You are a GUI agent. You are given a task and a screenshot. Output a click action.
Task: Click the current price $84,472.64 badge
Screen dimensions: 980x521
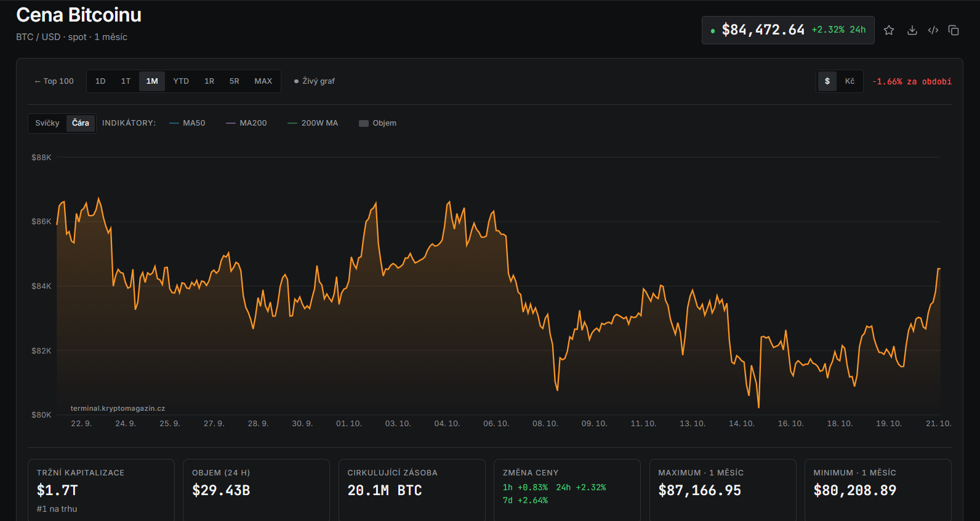pyautogui.click(x=788, y=30)
